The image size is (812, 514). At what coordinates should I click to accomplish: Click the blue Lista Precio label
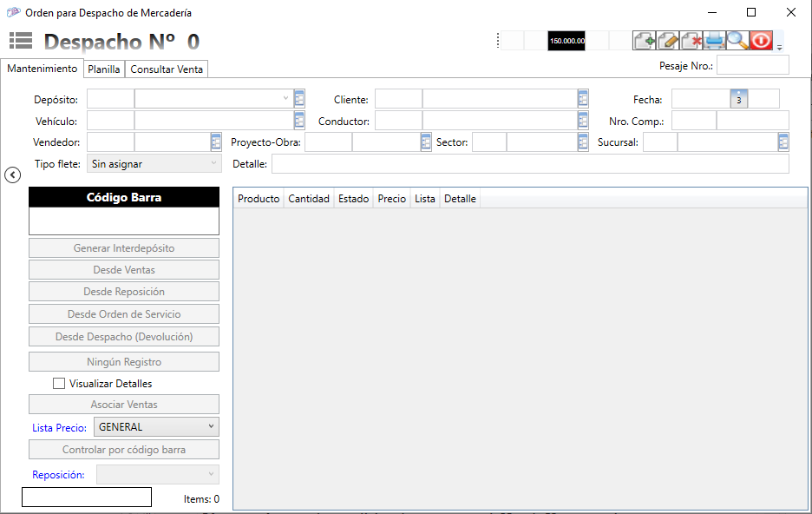59,428
